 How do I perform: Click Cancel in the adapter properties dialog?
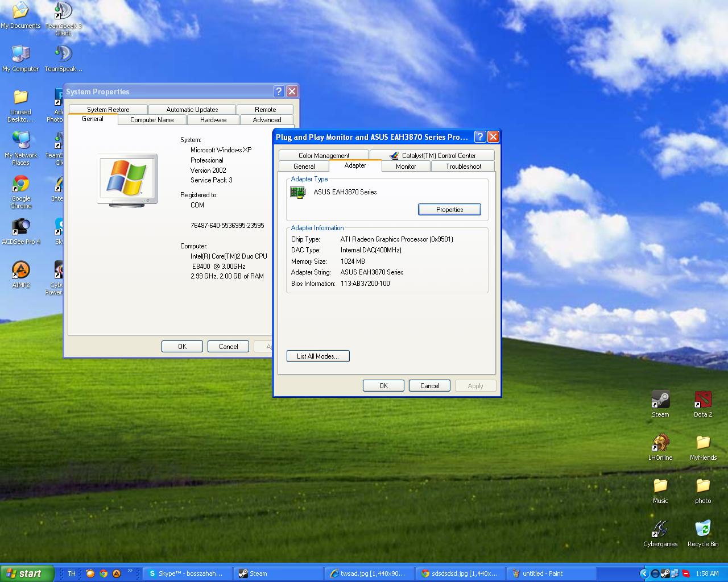click(429, 385)
